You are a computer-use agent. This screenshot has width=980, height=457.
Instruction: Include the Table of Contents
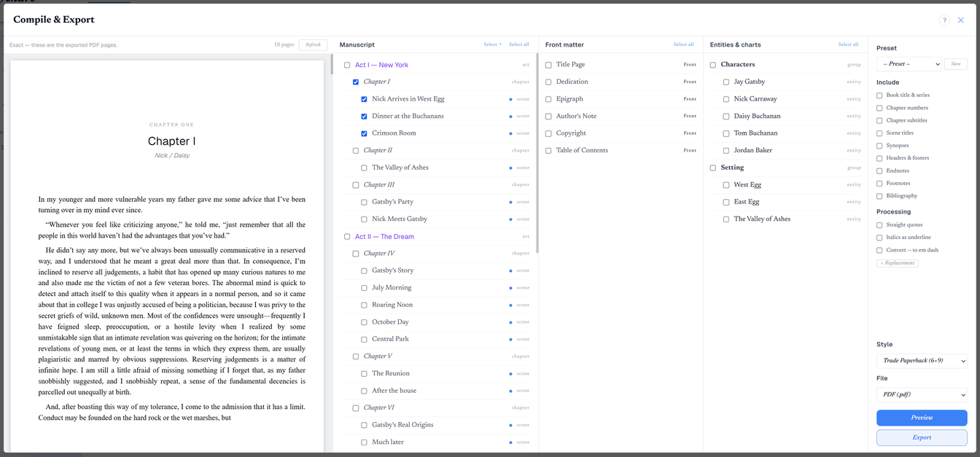click(x=548, y=151)
